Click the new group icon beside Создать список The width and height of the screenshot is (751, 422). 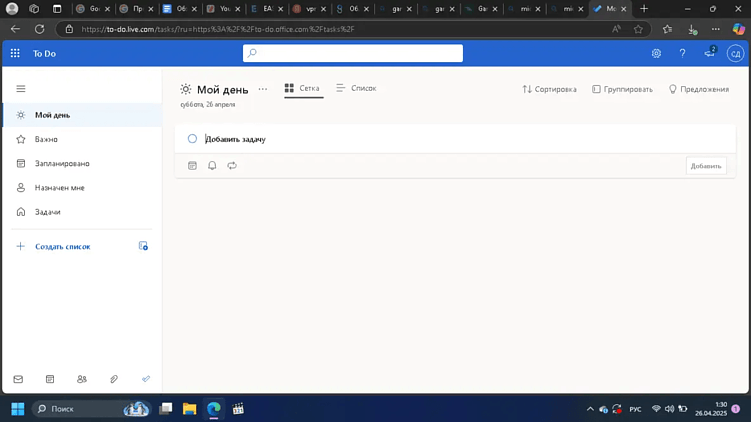[143, 246]
